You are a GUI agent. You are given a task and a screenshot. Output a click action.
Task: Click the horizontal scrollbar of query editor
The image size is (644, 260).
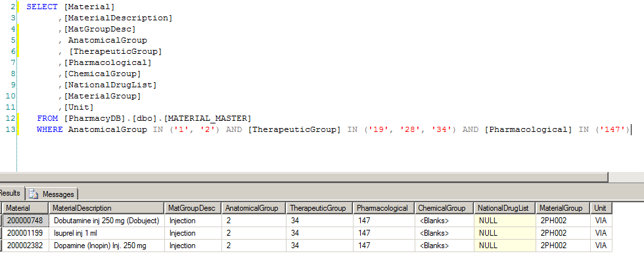pyautogui.click(x=304, y=177)
